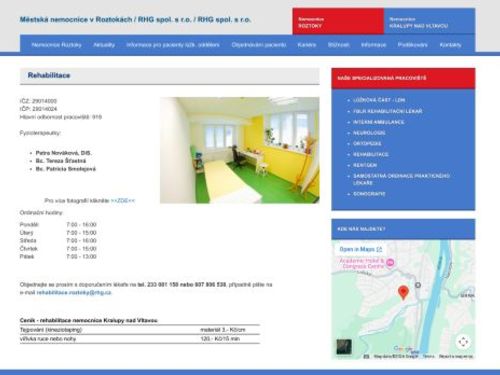Viewport: 500px width, 375px height.
Task: Click the vířivka ruce nebo nohy price row
Action: [x=140, y=339]
